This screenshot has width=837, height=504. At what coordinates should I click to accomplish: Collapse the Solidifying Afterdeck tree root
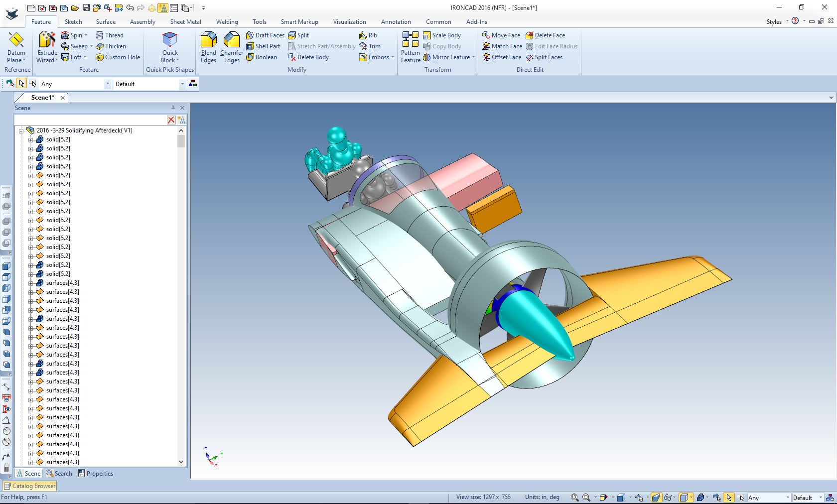click(21, 130)
